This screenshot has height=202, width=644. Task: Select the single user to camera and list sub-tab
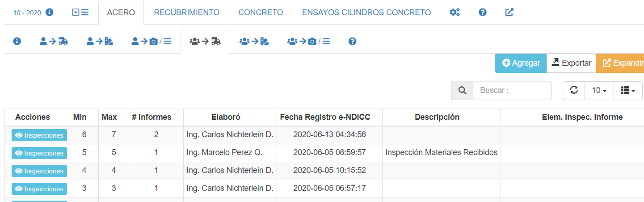click(152, 42)
